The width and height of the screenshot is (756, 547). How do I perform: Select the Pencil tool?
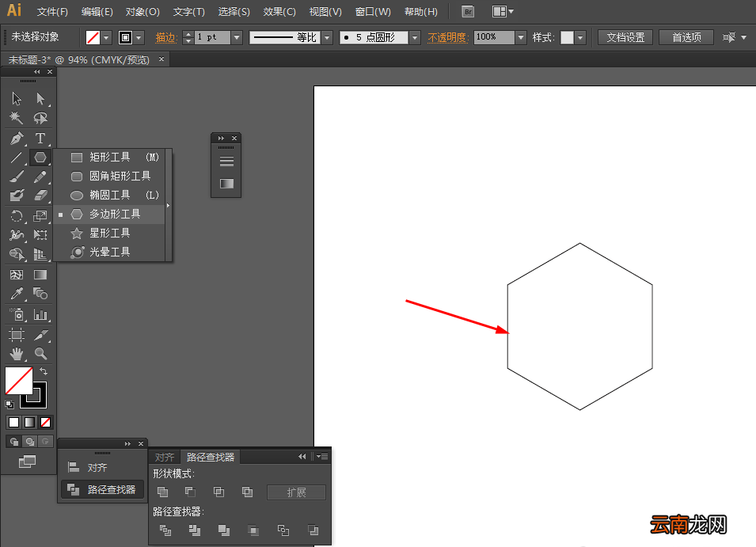(40, 177)
